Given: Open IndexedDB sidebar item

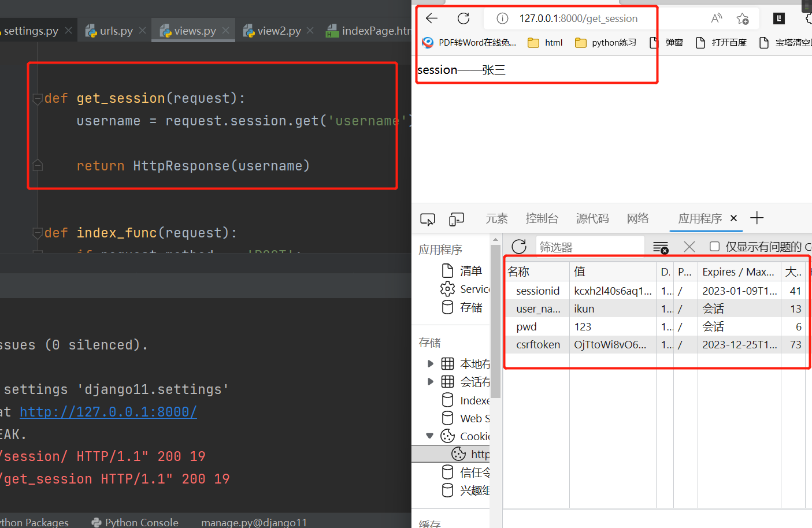Looking at the screenshot, I should click(465, 400).
